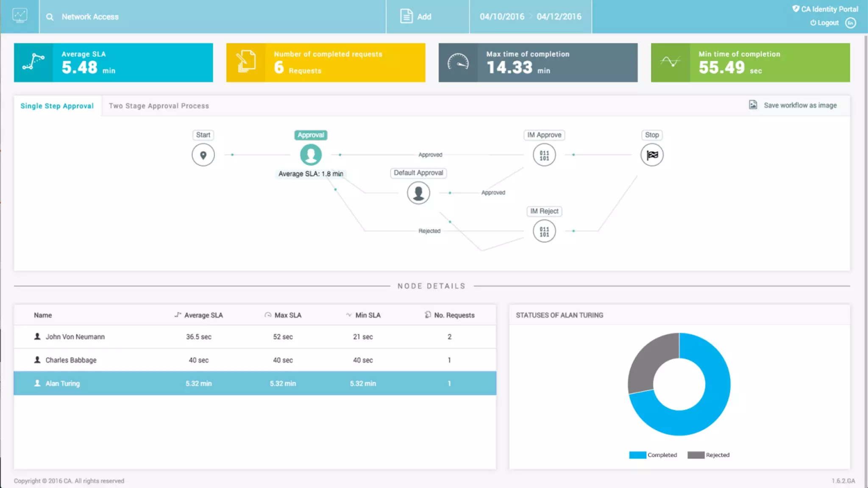Click the IM Approve binary node icon
The image size is (868, 488).
[544, 155]
